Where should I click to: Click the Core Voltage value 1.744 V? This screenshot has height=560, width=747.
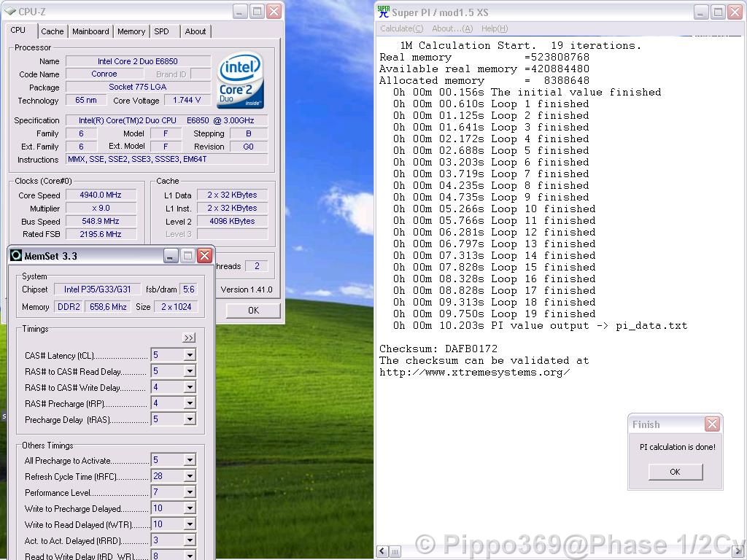pyautogui.click(x=187, y=100)
